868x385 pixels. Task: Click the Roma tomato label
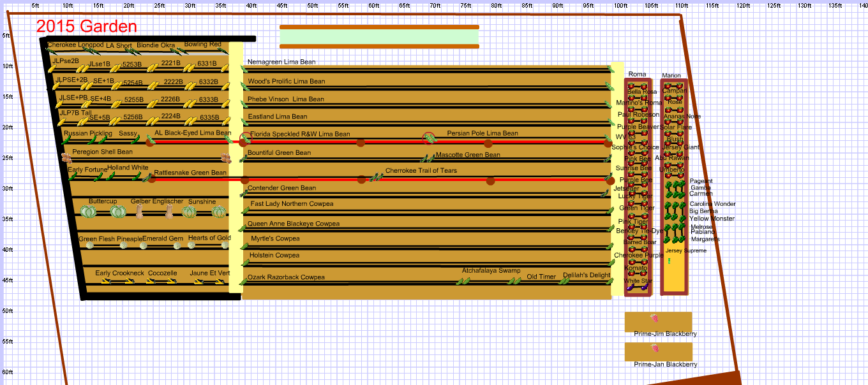coord(637,75)
